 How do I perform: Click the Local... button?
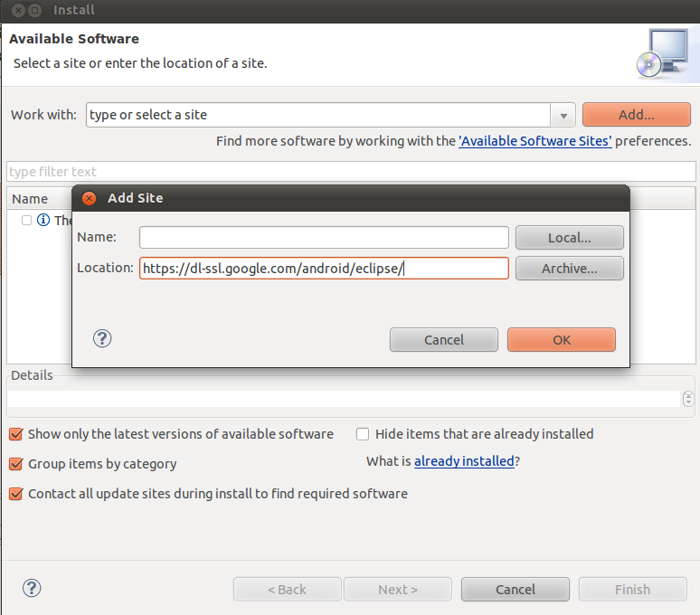point(569,238)
